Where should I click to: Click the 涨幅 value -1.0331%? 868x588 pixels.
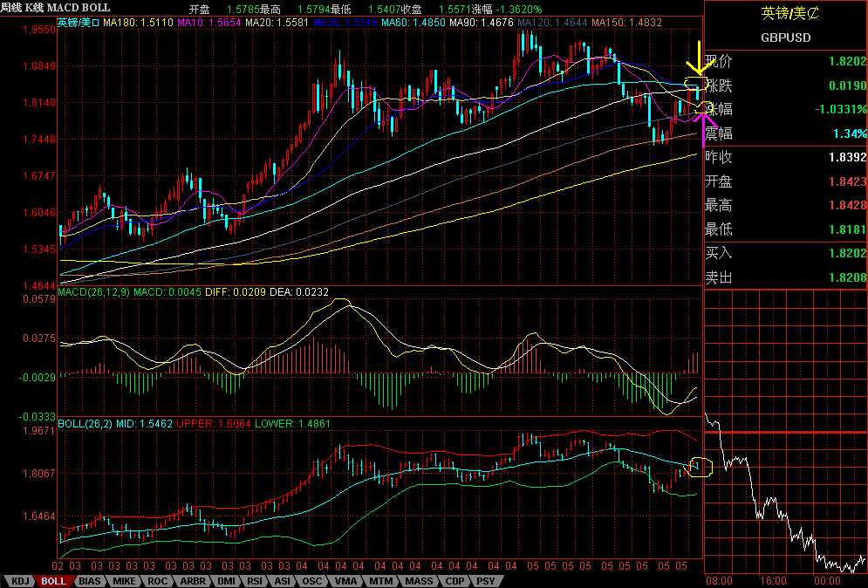841,109
